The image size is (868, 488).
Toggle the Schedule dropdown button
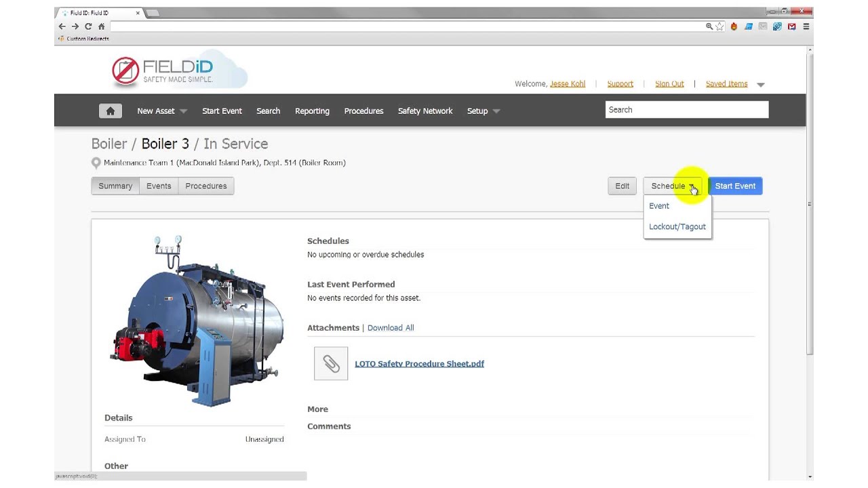pos(672,186)
